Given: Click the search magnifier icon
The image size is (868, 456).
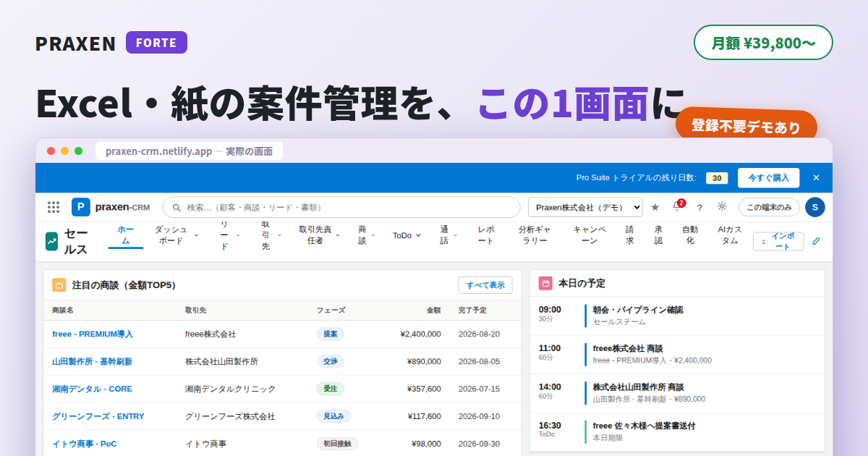Looking at the screenshot, I should click(176, 207).
